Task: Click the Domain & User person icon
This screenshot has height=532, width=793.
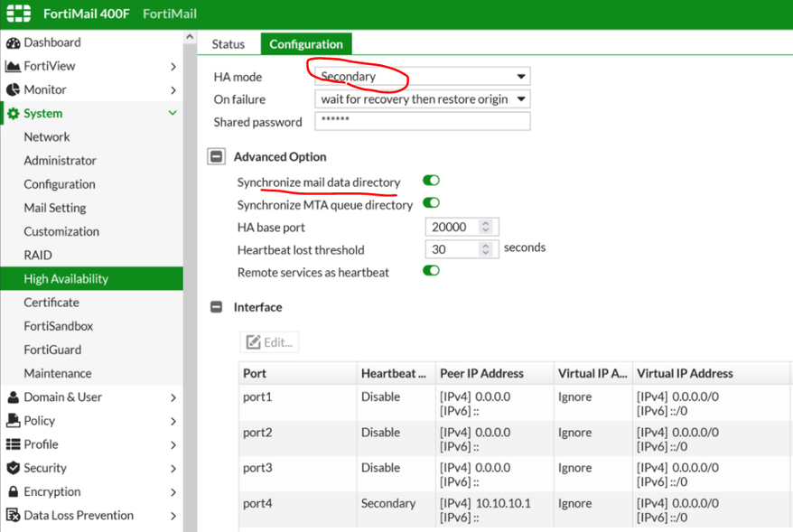Action: click(13, 397)
